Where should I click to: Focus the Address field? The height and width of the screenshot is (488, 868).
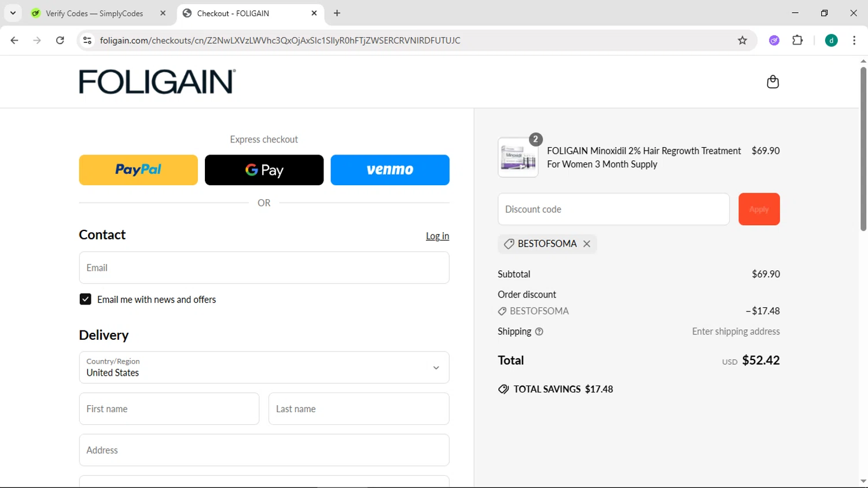[x=264, y=450]
